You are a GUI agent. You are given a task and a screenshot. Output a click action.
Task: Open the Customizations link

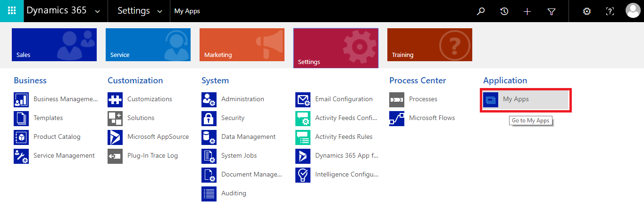150,99
